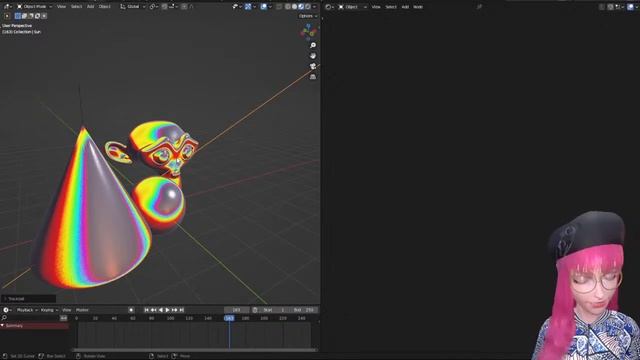Open the node editor View menu
This screenshot has height=360, width=640.
click(x=376, y=7)
